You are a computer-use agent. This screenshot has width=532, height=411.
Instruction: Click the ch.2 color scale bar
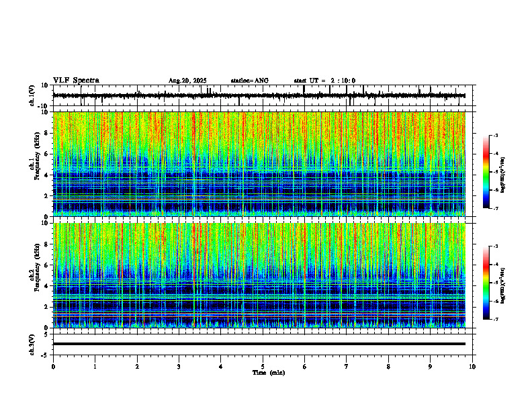pos(486,283)
